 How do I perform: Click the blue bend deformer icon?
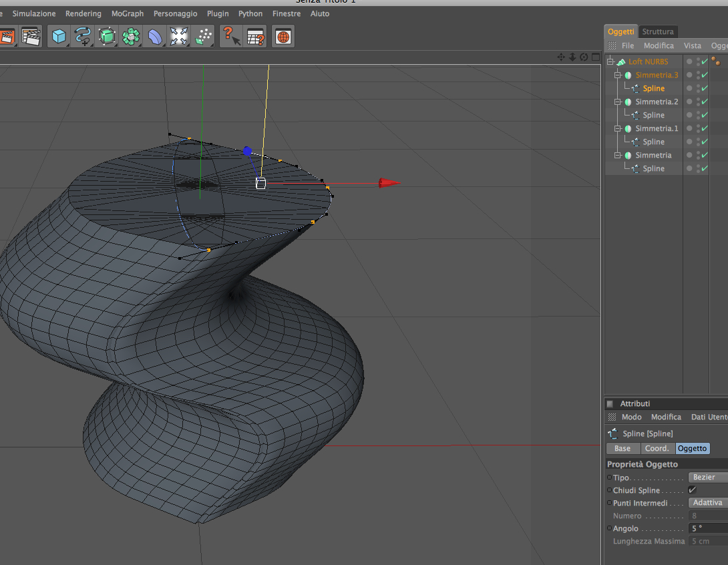pos(155,36)
